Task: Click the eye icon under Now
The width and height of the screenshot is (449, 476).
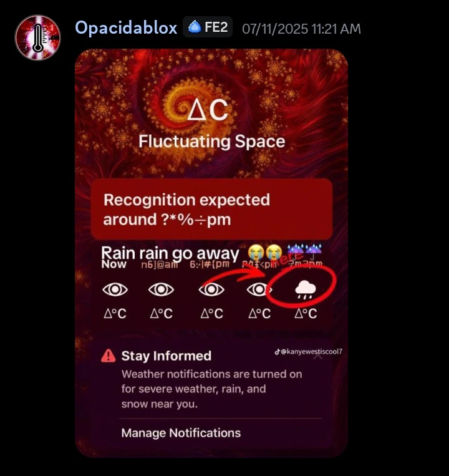Action: [115, 289]
